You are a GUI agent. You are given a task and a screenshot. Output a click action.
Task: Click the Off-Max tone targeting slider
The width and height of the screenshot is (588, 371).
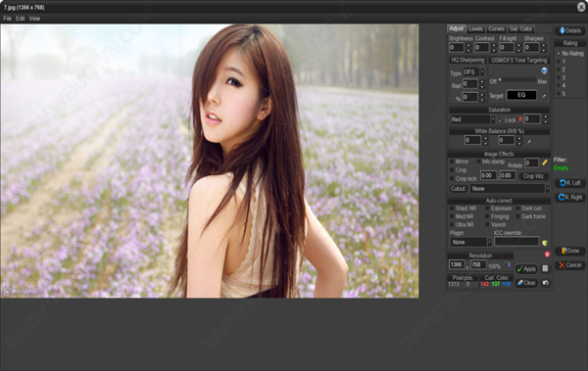pyautogui.click(x=517, y=80)
